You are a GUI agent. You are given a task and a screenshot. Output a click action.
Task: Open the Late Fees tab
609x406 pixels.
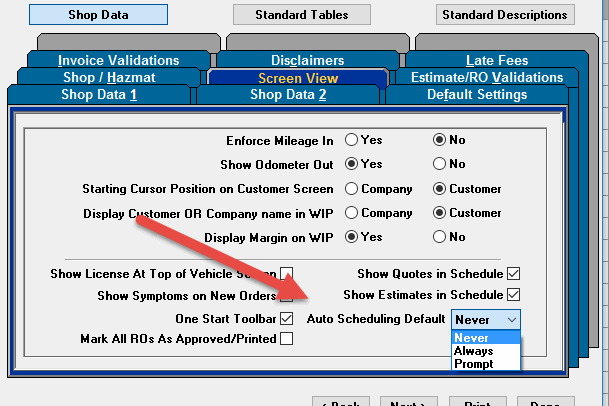[x=497, y=60]
